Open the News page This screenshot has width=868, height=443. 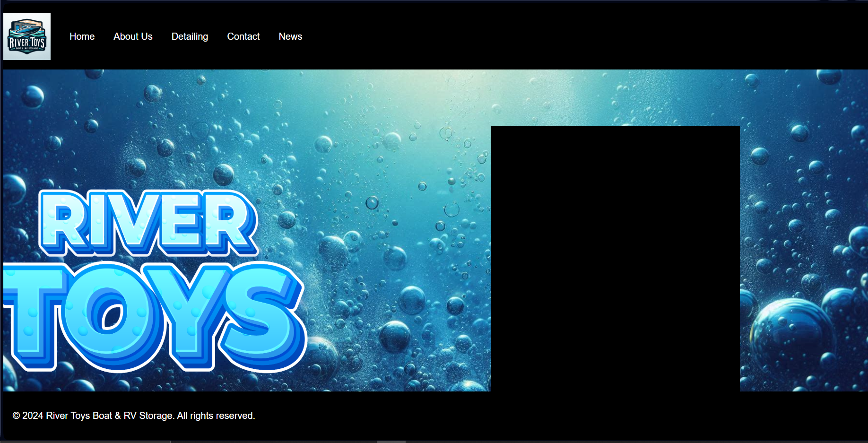click(x=290, y=36)
